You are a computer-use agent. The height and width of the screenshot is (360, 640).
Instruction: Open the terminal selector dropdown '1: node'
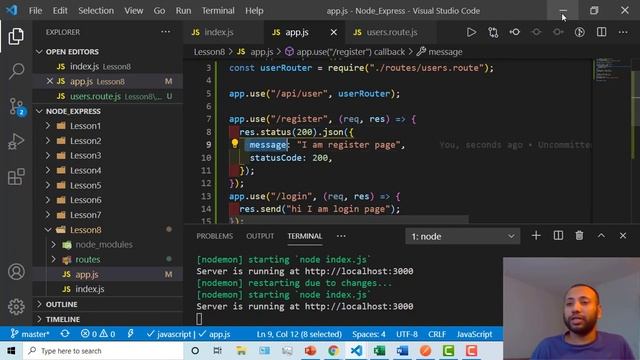coord(462,236)
